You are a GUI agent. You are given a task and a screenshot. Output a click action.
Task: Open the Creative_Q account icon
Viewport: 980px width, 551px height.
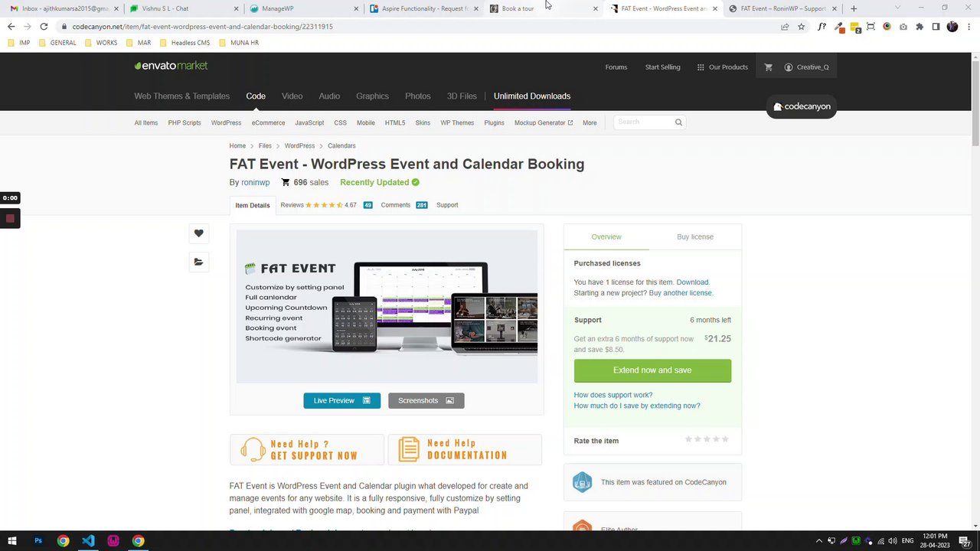click(x=789, y=67)
